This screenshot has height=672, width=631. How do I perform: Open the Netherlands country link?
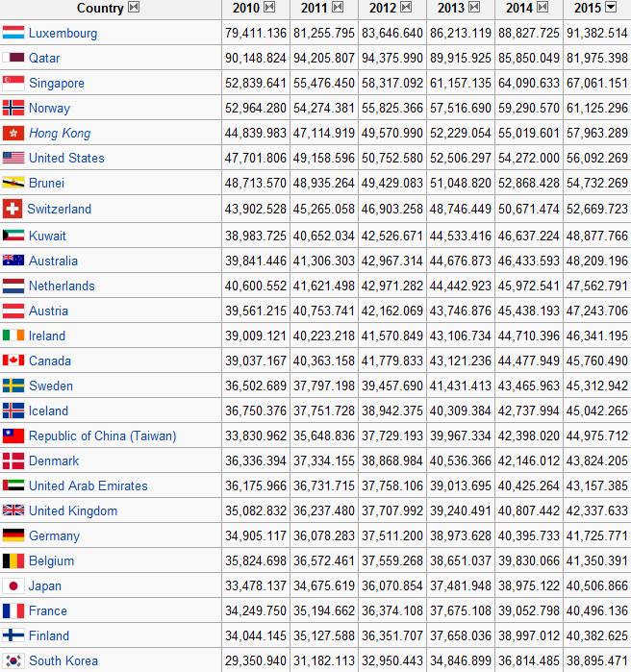tap(62, 286)
